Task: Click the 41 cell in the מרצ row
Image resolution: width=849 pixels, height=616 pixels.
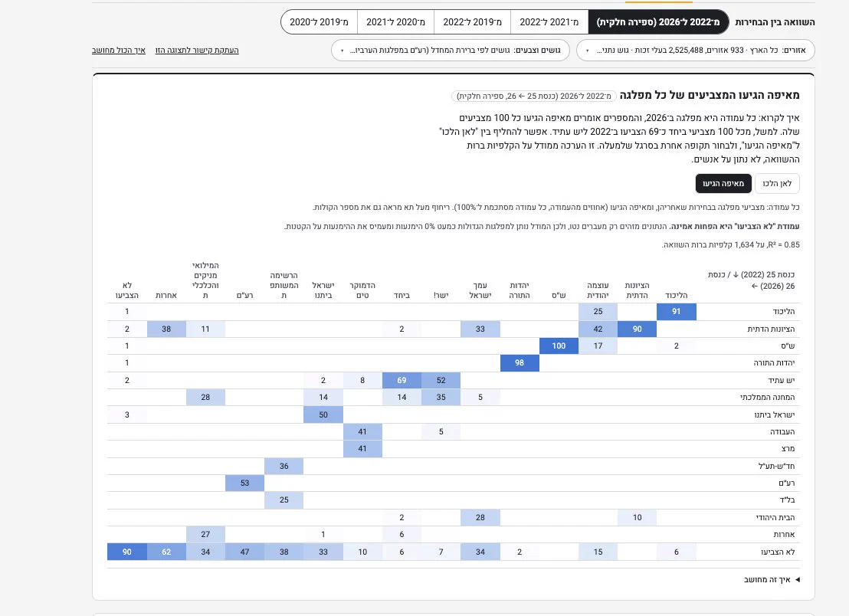Action: (x=362, y=449)
